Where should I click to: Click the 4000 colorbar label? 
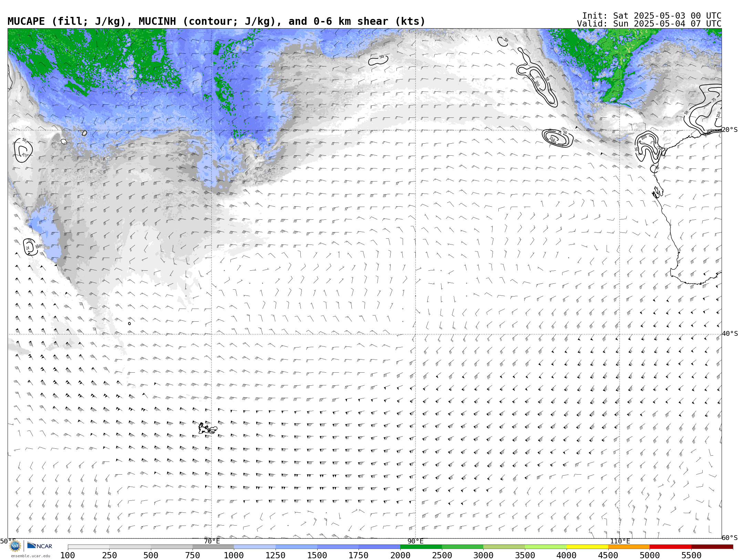[x=567, y=555]
